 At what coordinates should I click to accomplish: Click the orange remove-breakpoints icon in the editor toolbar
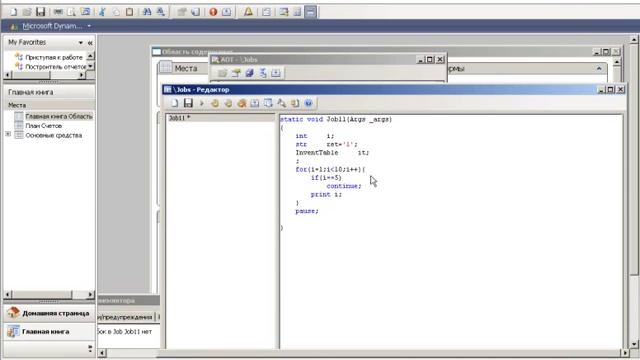(242, 103)
